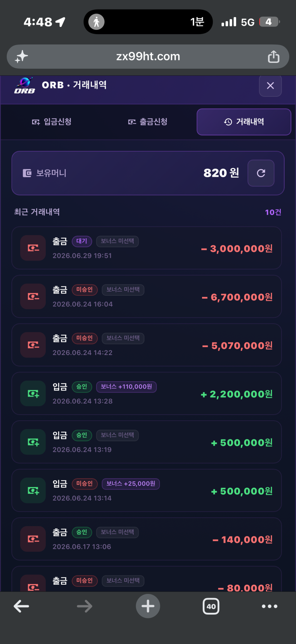Go back with the left arrow
The width and height of the screenshot is (296, 644).
pos(21,606)
